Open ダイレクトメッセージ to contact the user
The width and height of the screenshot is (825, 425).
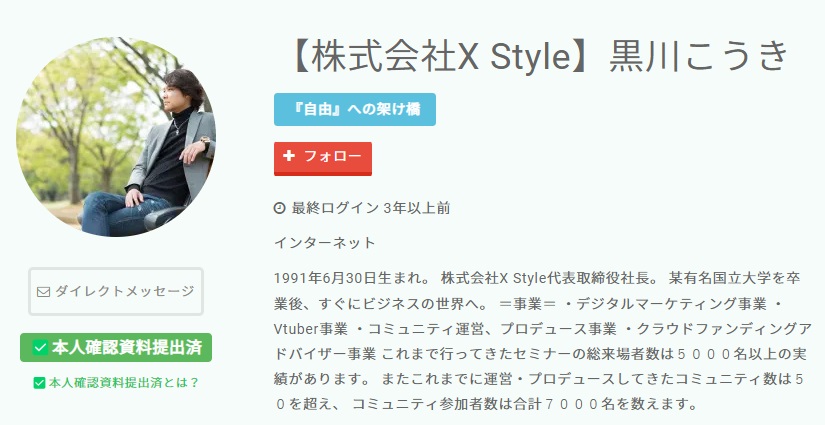coord(116,291)
